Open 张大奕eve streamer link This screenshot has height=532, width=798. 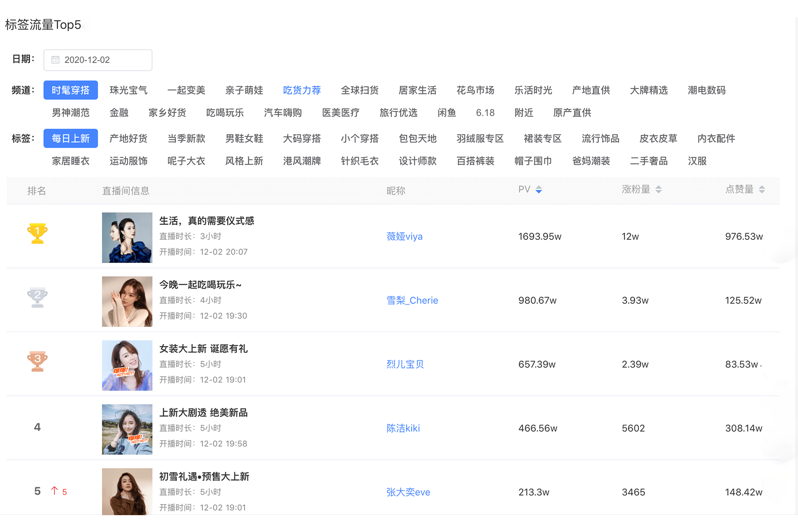(408, 492)
